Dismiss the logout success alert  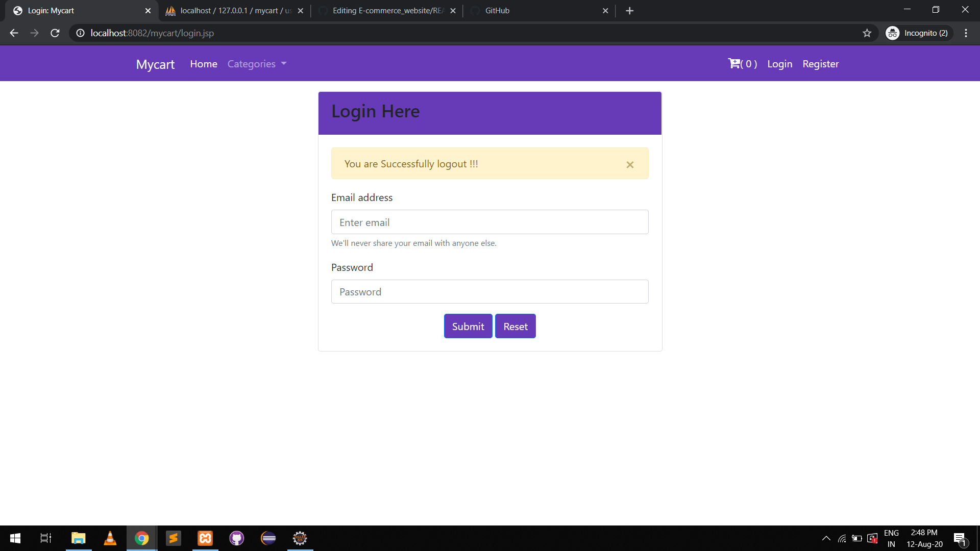(x=630, y=165)
